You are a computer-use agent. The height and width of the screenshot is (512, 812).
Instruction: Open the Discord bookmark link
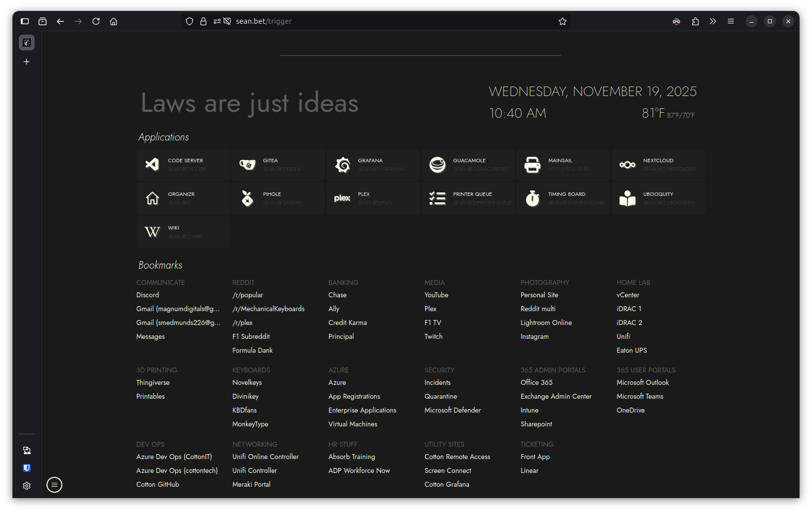(147, 295)
